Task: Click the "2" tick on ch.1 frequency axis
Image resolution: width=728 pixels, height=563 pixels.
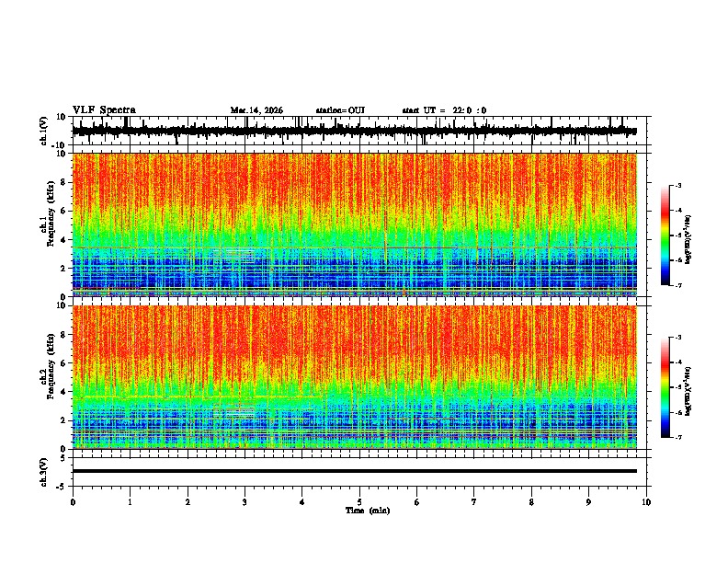Action: 63,268
